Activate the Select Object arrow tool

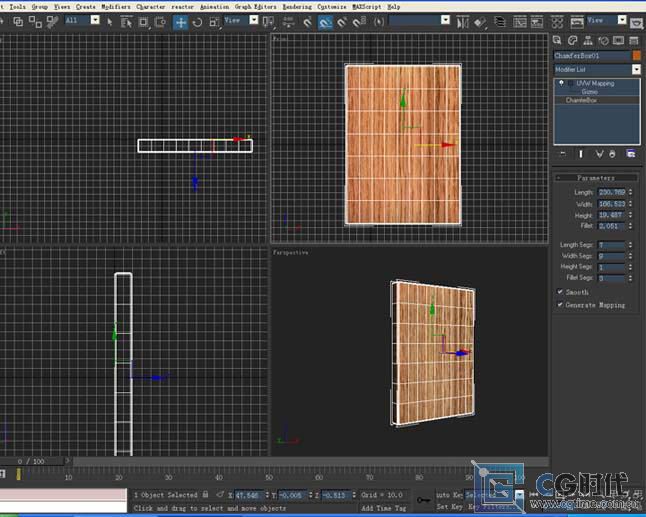pos(110,22)
